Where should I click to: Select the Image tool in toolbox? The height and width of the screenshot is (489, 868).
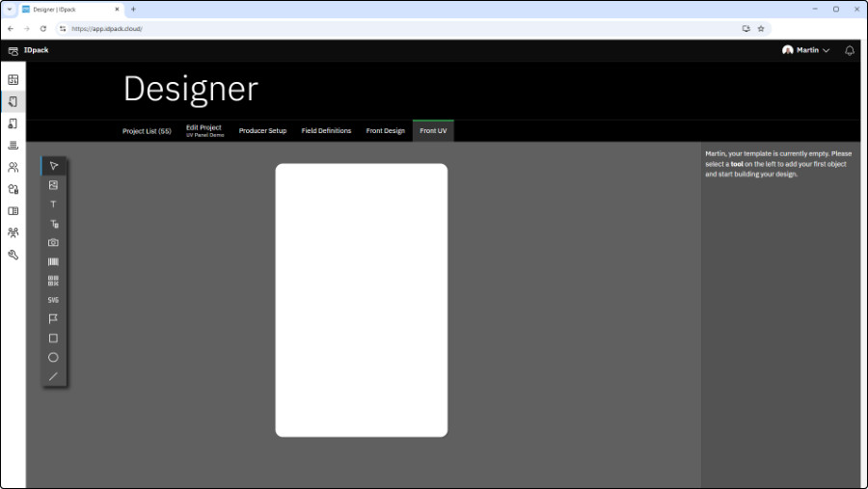coord(53,185)
